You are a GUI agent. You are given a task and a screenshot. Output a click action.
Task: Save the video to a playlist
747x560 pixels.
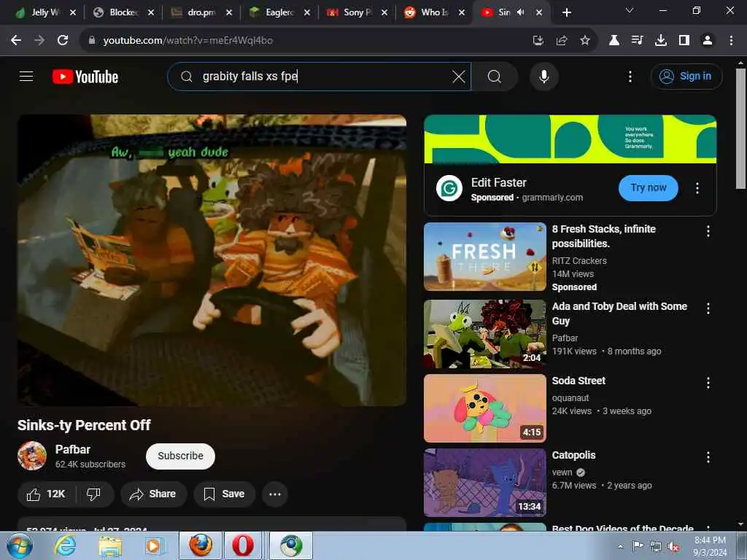[224, 494]
